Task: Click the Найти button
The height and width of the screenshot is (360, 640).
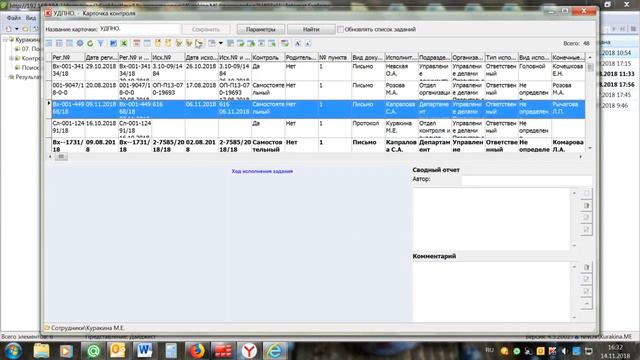Action: (x=311, y=29)
